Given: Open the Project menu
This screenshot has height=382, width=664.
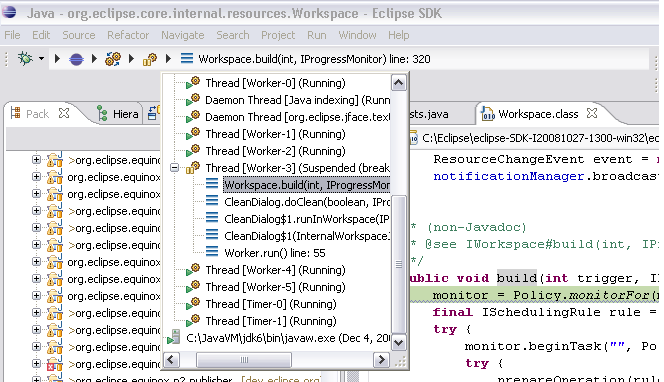Looking at the screenshot, I should (x=278, y=35).
